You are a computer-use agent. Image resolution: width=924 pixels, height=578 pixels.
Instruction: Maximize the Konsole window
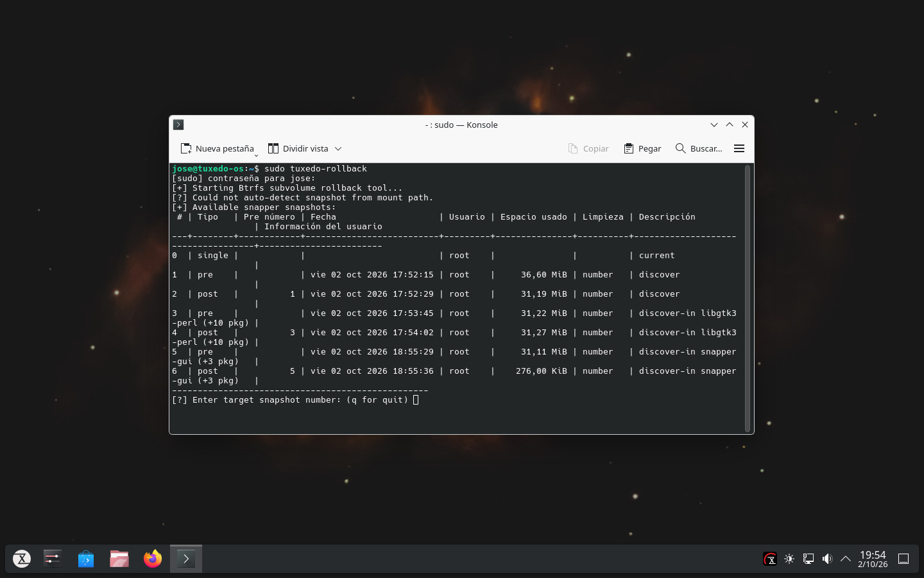coord(730,125)
